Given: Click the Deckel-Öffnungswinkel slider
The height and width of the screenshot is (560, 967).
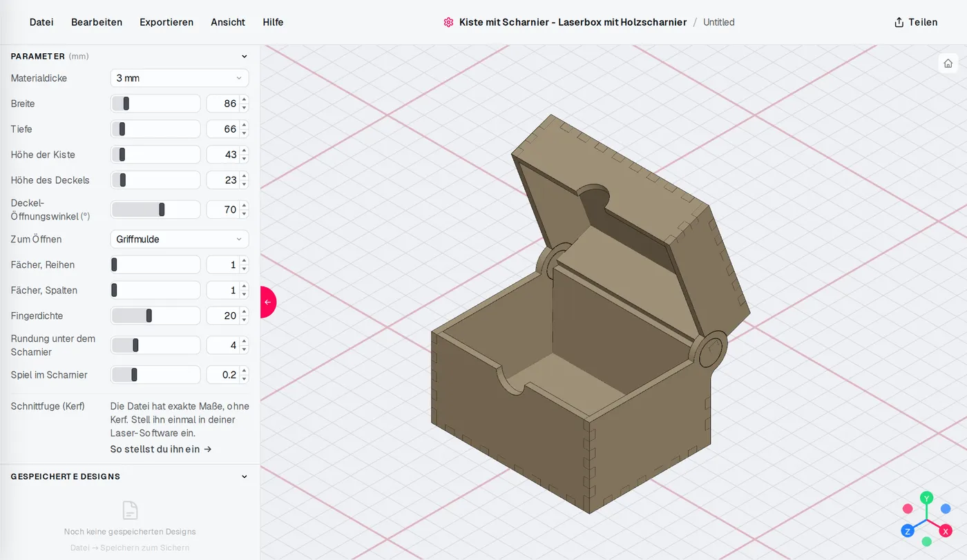Looking at the screenshot, I should [155, 209].
